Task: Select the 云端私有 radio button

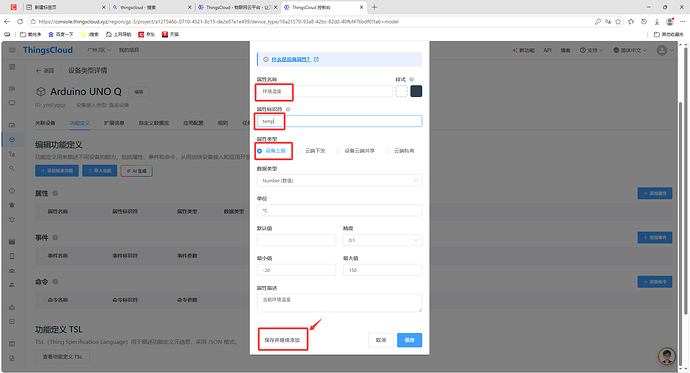Action: click(388, 151)
